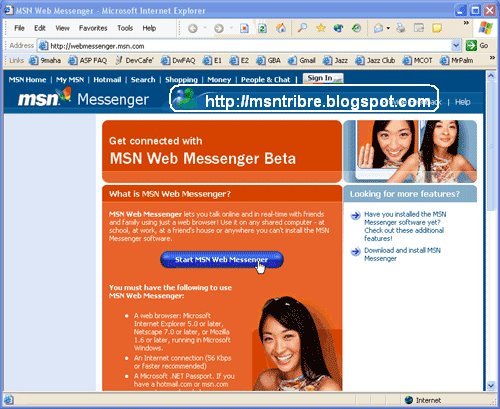Refresh the page with the Refresh icon
This screenshot has width=500, height=409.
point(263,29)
